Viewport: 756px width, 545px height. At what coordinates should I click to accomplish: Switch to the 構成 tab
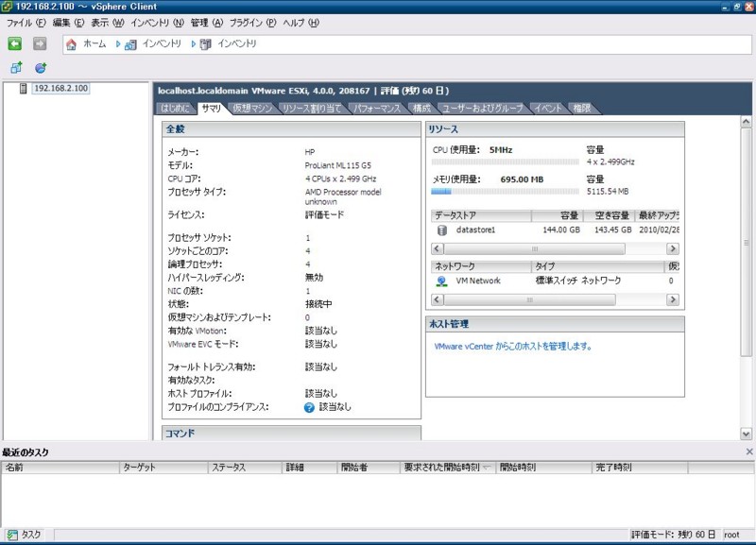coord(421,109)
